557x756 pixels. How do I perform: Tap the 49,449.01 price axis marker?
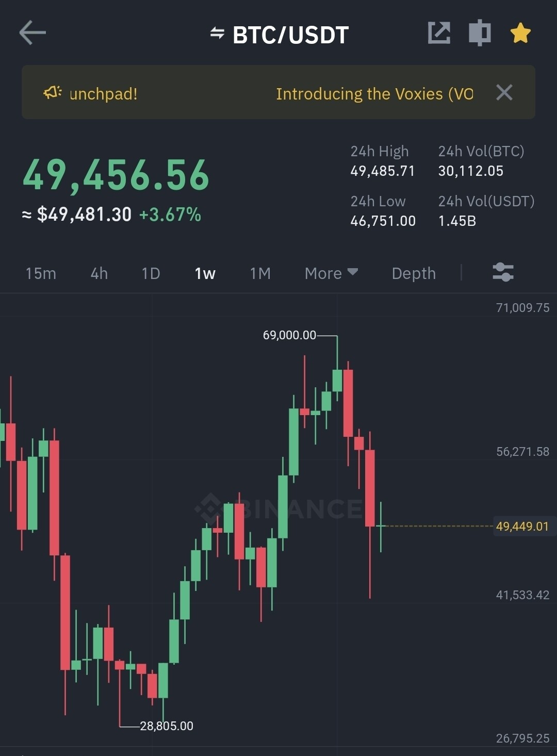coord(522,527)
